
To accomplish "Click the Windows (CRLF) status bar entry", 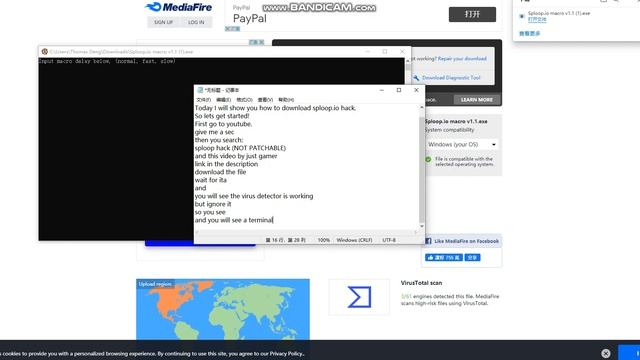I will click(x=354, y=240).
